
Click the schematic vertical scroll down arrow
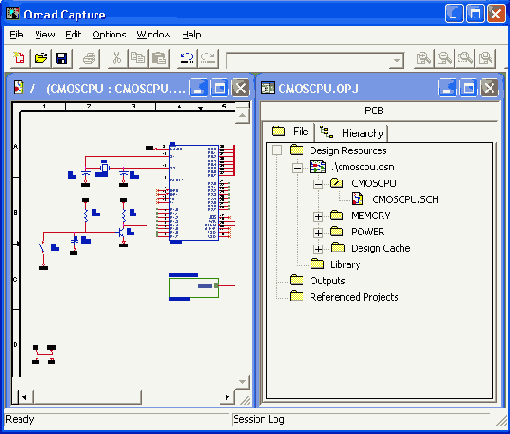pos(242,382)
